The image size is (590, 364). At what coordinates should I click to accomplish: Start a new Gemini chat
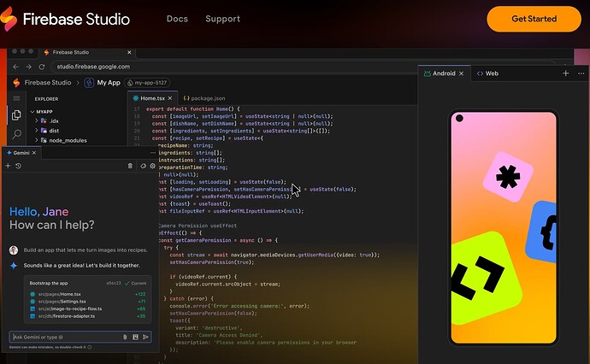tap(8, 166)
